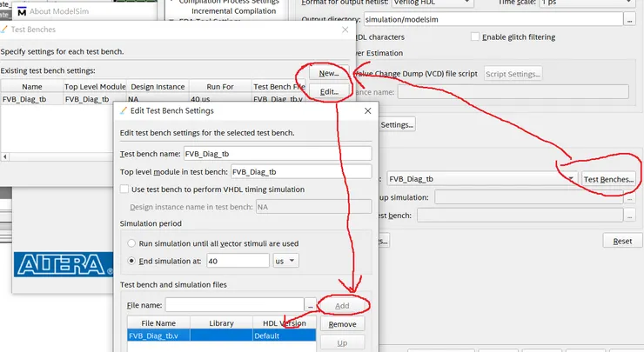
Task: Click scroll-left arrow in test bench list
Action: (x=5, y=156)
